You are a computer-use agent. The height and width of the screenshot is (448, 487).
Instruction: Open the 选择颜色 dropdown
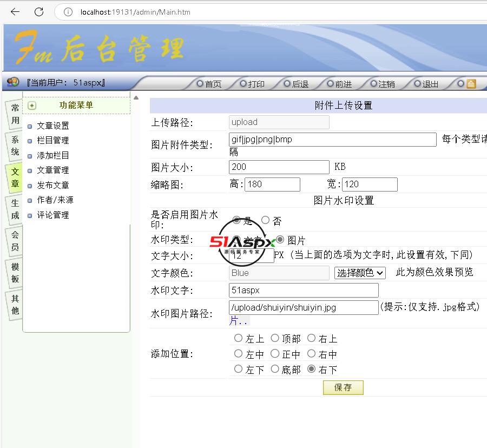[360, 273]
